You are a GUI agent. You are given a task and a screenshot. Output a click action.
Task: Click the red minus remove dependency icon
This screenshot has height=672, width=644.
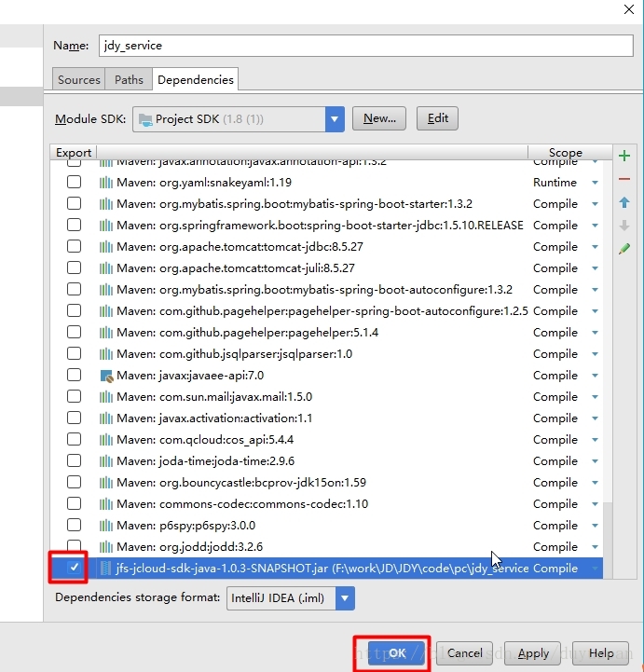tap(624, 179)
